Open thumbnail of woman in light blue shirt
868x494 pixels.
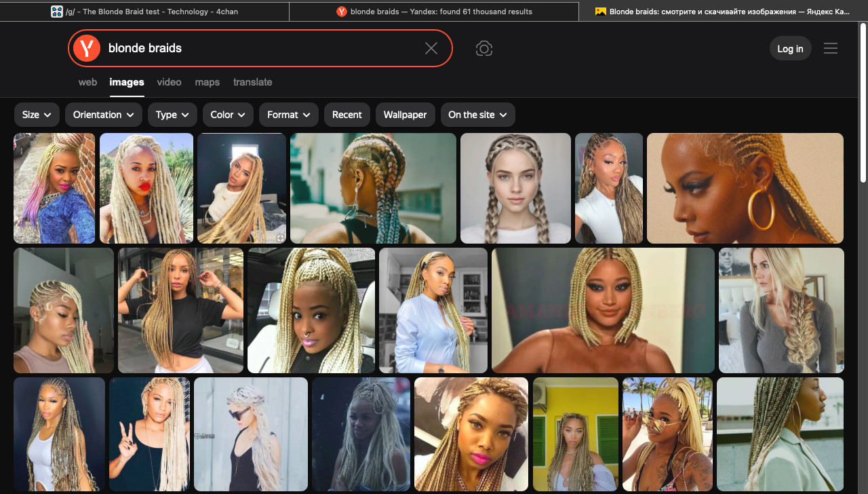tap(433, 310)
